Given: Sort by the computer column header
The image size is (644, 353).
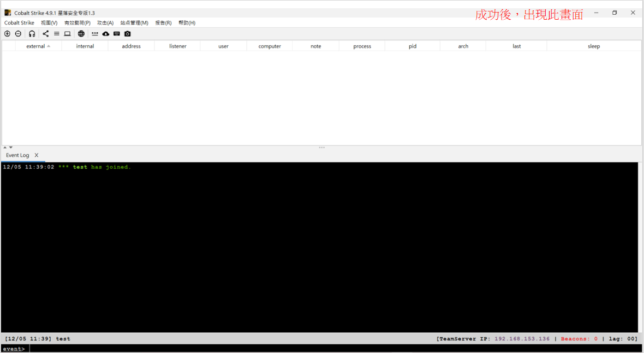Looking at the screenshot, I should click(x=270, y=46).
